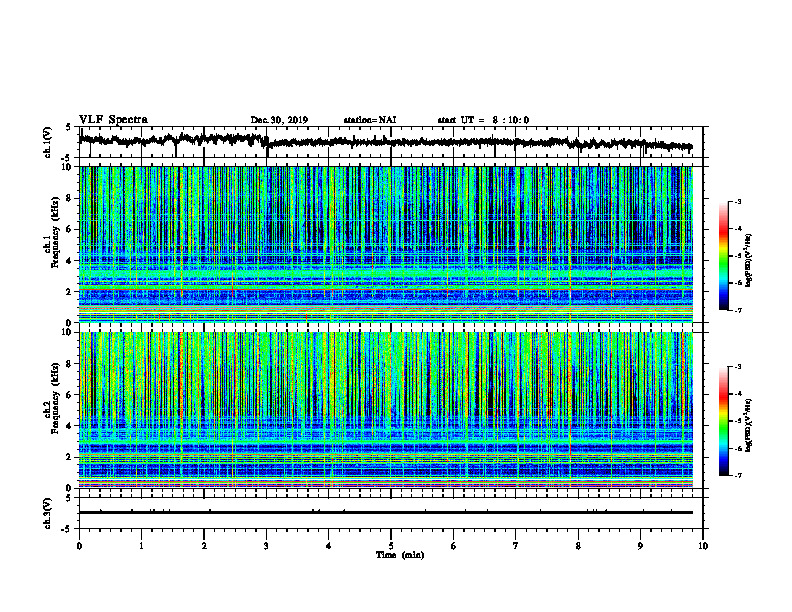
Task: Click time axis tick label "2"
Action: click(x=204, y=546)
